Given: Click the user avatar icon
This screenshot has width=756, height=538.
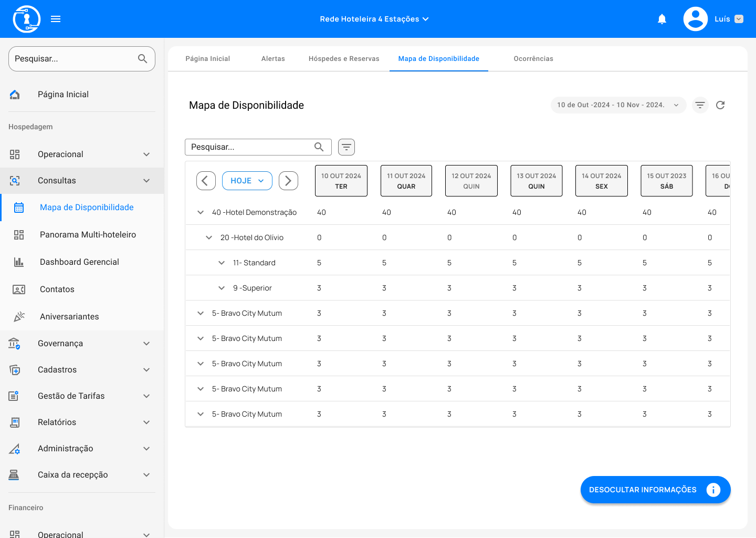Looking at the screenshot, I should [x=695, y=19].
